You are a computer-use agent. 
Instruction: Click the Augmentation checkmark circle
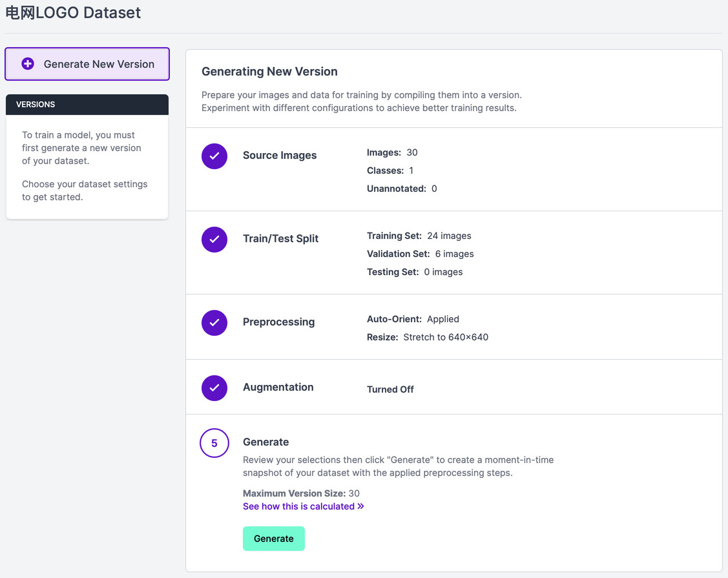click(x=214, y=388)
